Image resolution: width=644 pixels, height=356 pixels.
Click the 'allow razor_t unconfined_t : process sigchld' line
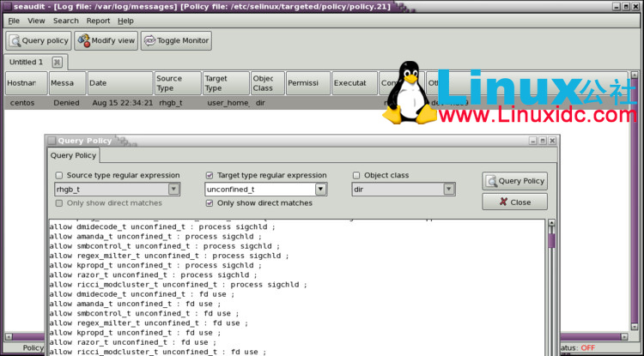tap(153, 275)
